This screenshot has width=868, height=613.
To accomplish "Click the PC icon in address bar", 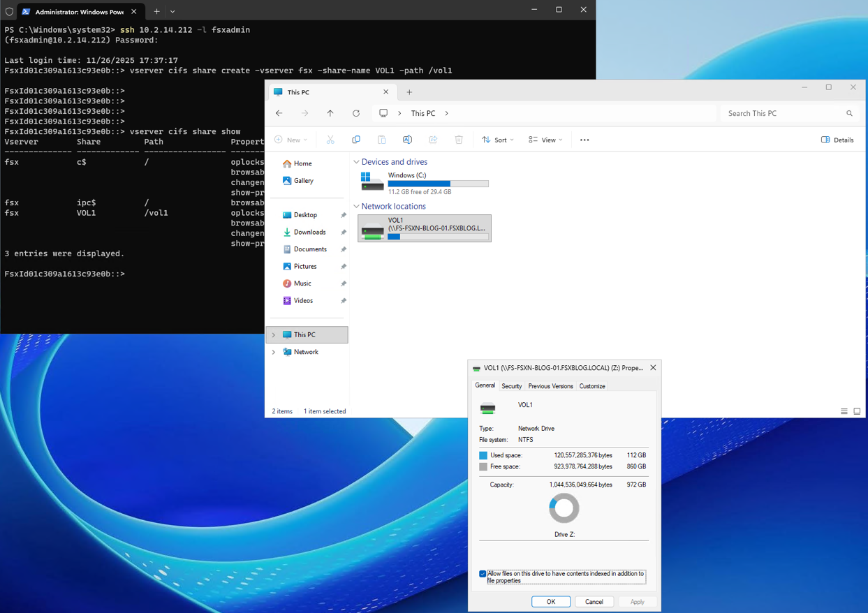I will pos(383,113).
